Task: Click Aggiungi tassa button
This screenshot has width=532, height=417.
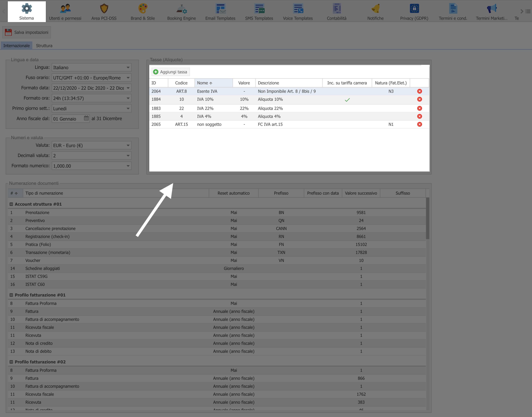Action: 171,72
